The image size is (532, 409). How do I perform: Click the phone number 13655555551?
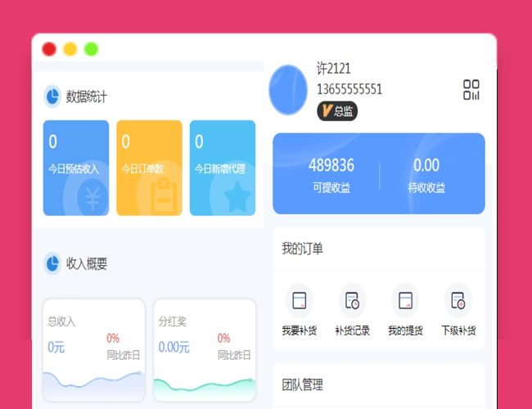coord(349,89)
